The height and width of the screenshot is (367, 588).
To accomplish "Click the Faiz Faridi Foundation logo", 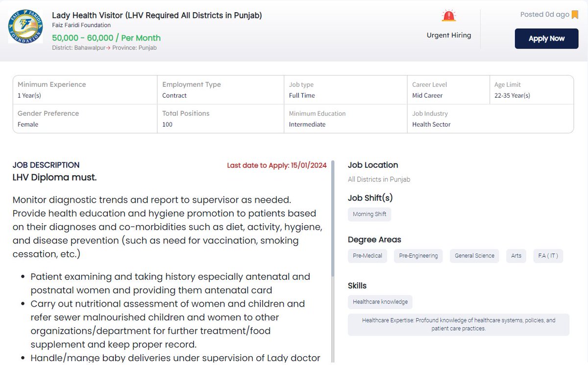I will click(25, 27).
